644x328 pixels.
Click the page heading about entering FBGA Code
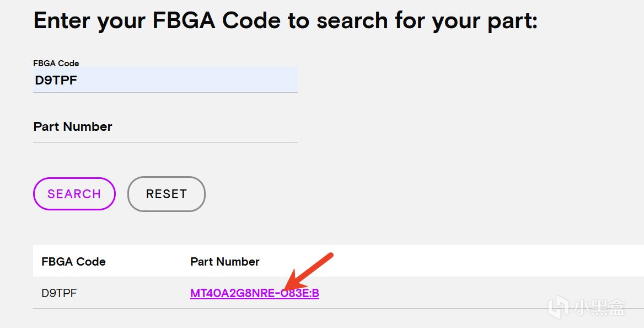[285, 21]
